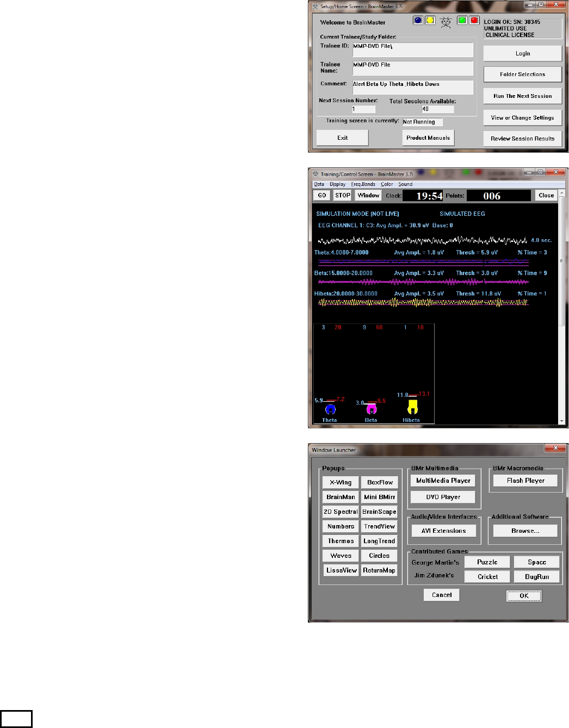Click in the Trainee ID field
This screenshot has width=569, height=728.
pos(412,49)
